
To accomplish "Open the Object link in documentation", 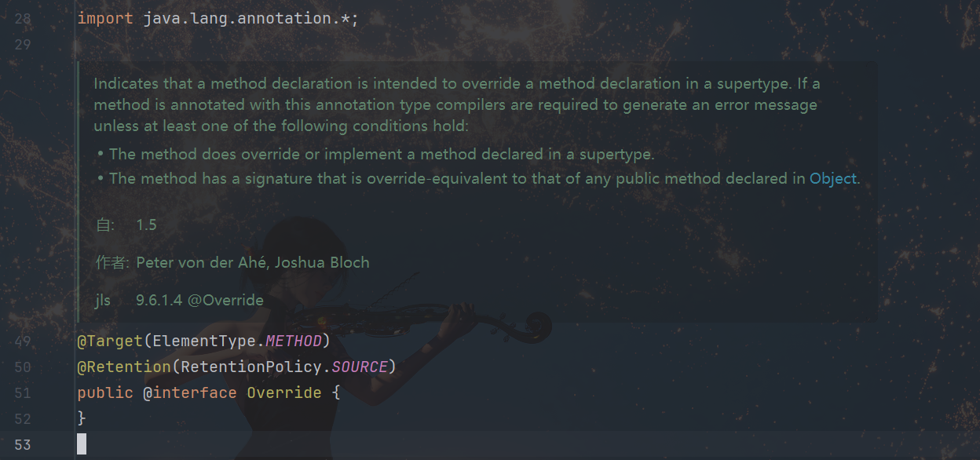I will (832, 178).
